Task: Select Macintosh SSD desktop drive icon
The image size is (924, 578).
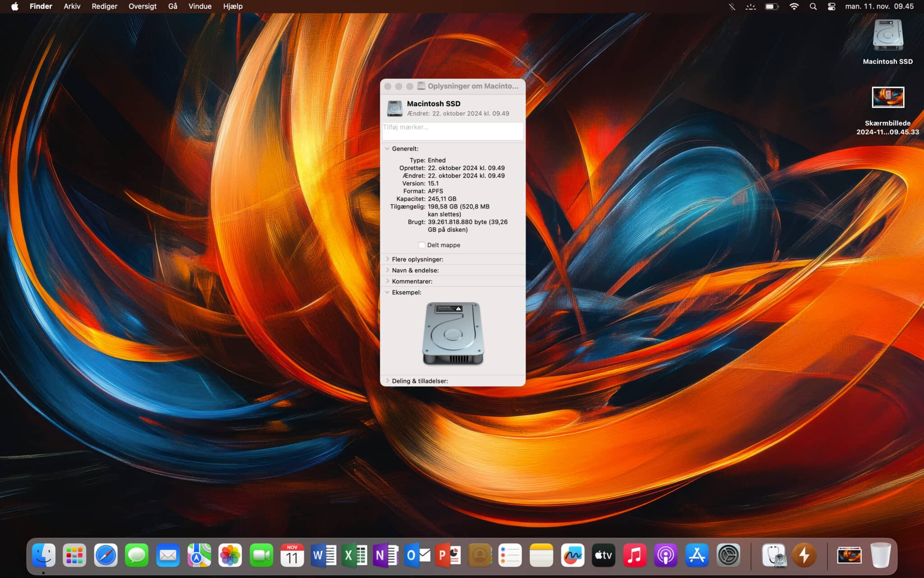Action: (x=887, y=35)
